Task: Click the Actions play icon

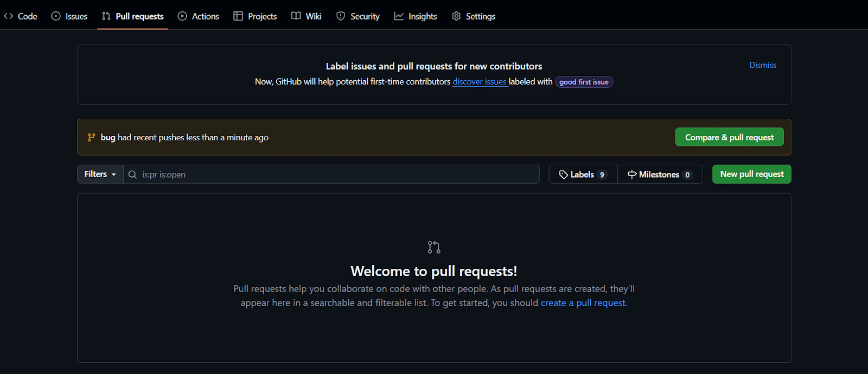Action: (x=182, y=16)
